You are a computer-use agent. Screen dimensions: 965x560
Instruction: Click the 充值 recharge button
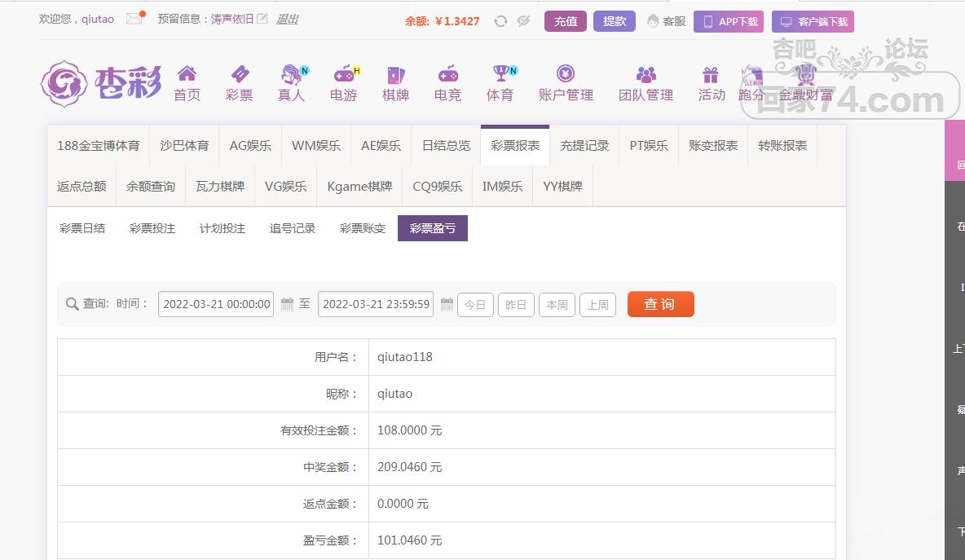[x=566, y=21]
